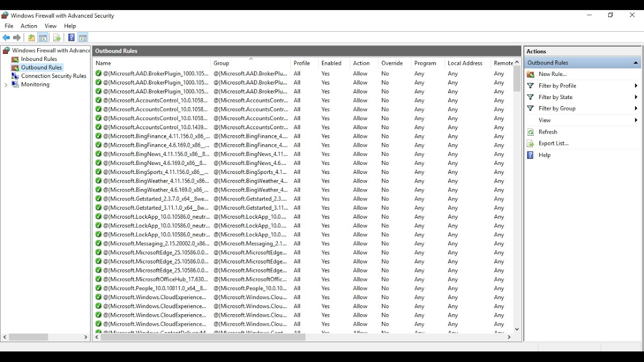Open the Action menu
This screenshot has width=644, height=362.
pos(29,26)
